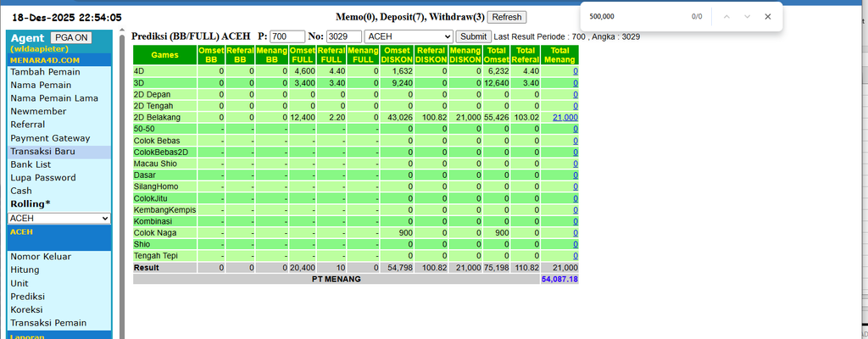Viewport: 868px width, 339px height.
Task: Click the P: period input field
Action: point(287,36)
